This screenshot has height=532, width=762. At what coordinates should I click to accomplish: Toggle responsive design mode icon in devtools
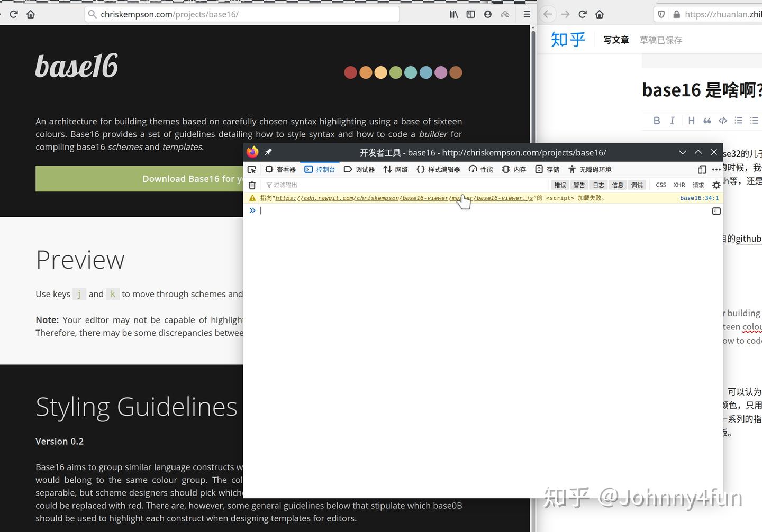(702, 169)
